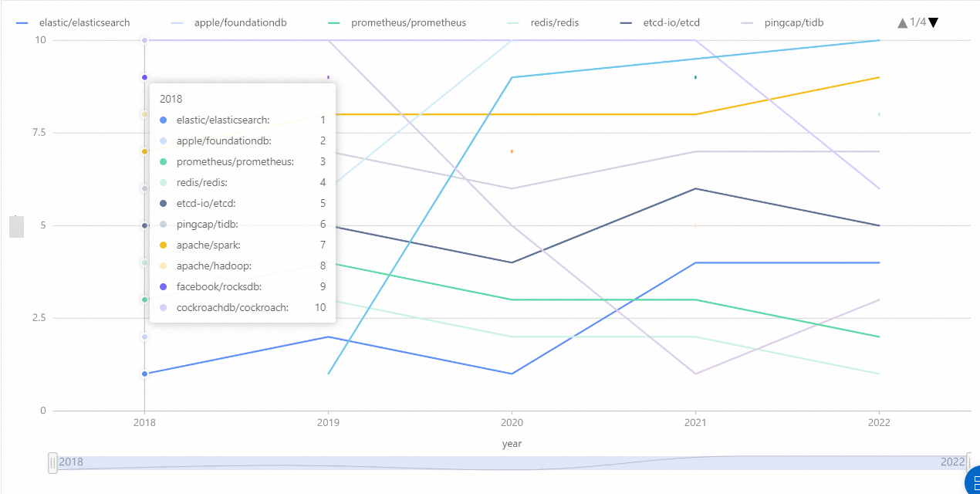Toggle the redis/redis legend series
The height and width of the screenshot is (494, 980).
pyautogui.click(x=542, y=22)
